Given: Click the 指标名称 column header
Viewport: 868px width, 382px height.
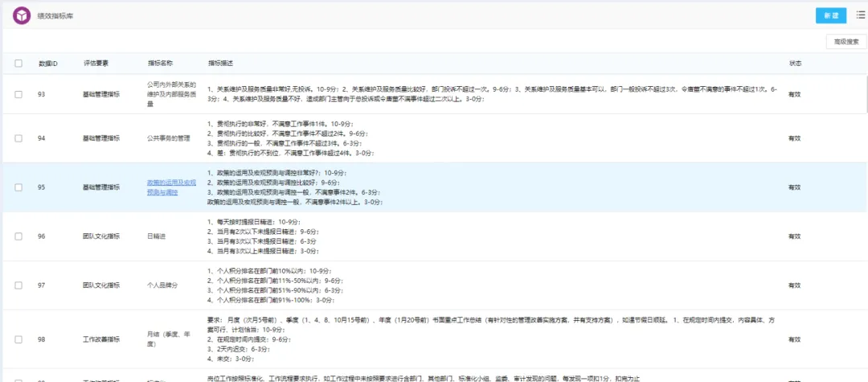Looking at the screenshot, I should [x=159, y=64].
